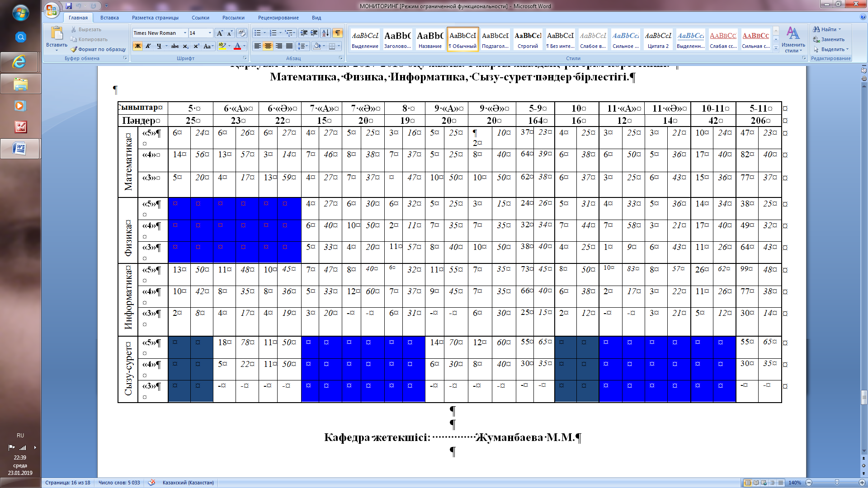Toggle Print Layout view in status bar
The width and height of the screenshot is (868, 488).
click(748, 483)
